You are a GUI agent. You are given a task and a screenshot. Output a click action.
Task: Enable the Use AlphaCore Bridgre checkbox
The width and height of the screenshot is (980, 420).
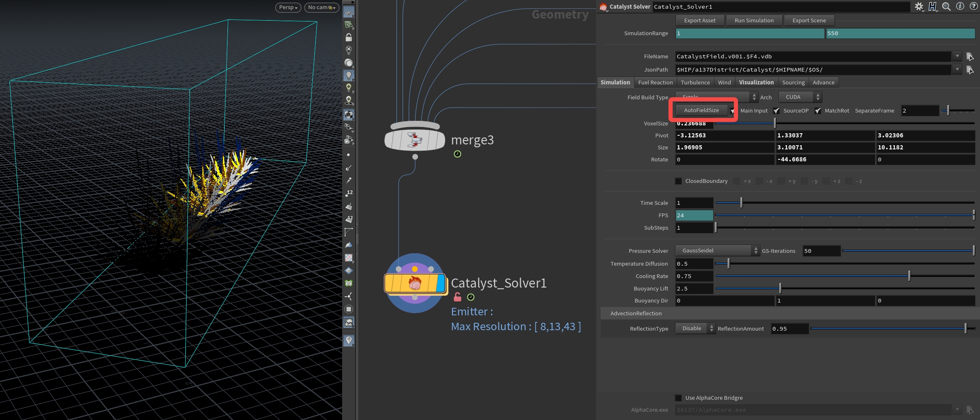[678, 398]
